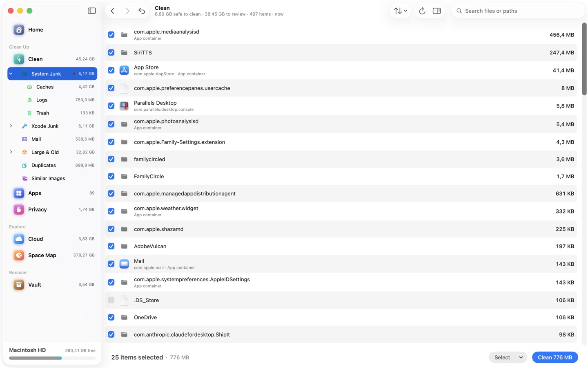Expand the Large & Old tree item
588x368 pixels.
tap(11, 152)
